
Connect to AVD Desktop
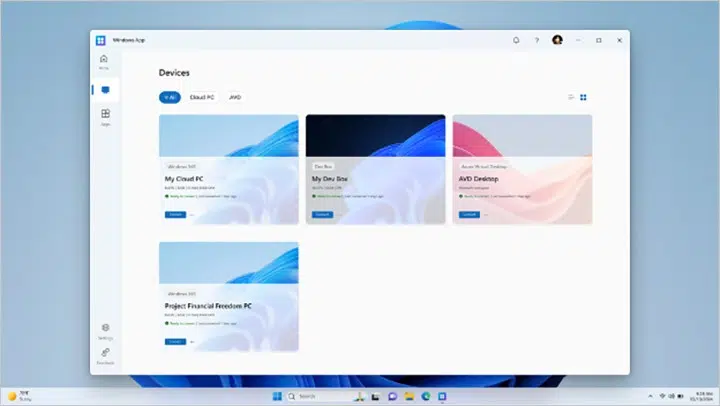tap(469, 214)
